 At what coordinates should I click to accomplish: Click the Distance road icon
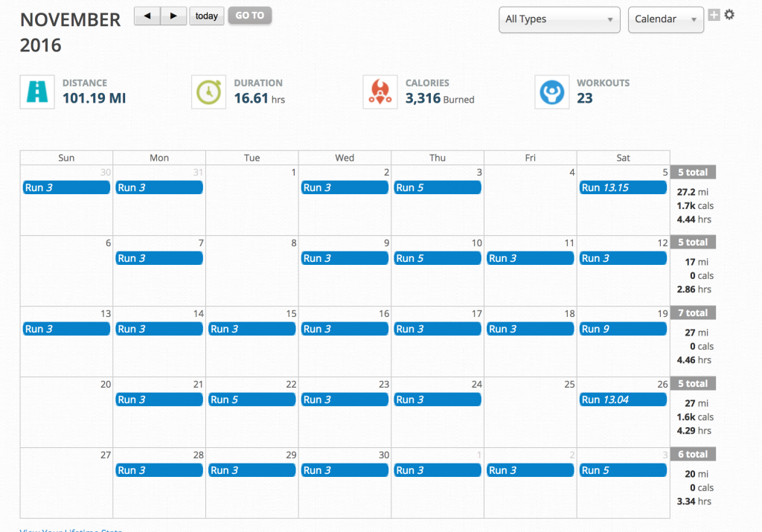click(37, 92)
